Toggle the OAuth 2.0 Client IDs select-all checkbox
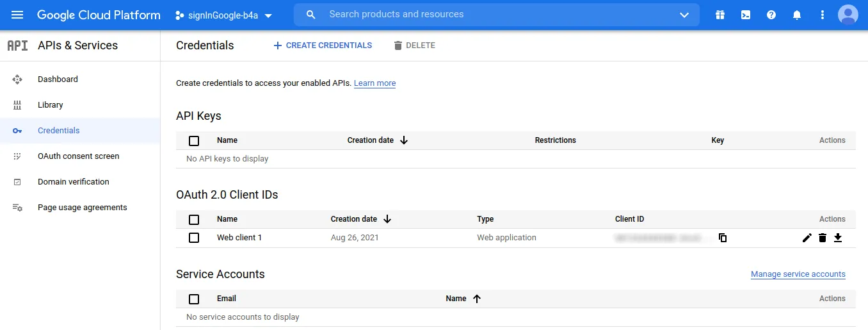This screenshot has width=868, height=330. pos(194,220)
